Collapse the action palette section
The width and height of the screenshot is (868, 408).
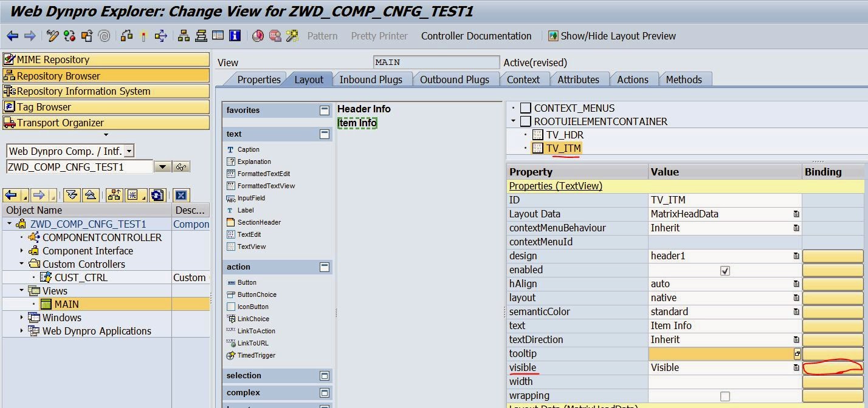click(x=325, y=267)
